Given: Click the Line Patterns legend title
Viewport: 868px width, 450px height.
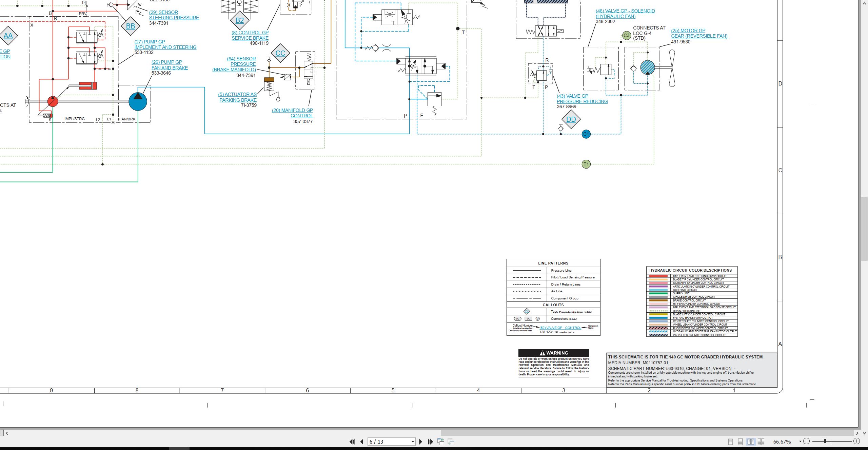Looking at the screenshot, I should (x=553, y=263).
